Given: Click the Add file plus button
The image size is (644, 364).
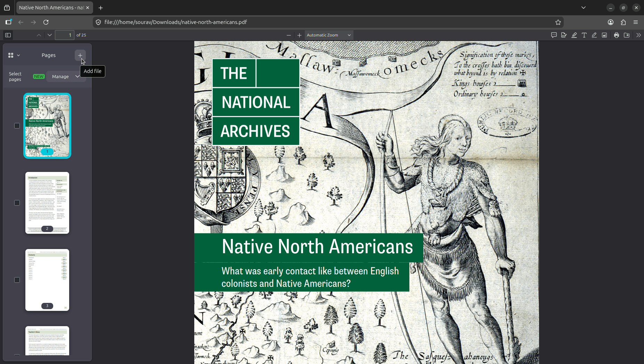Looking at the screenshot, I should click(x=80, y=55).
